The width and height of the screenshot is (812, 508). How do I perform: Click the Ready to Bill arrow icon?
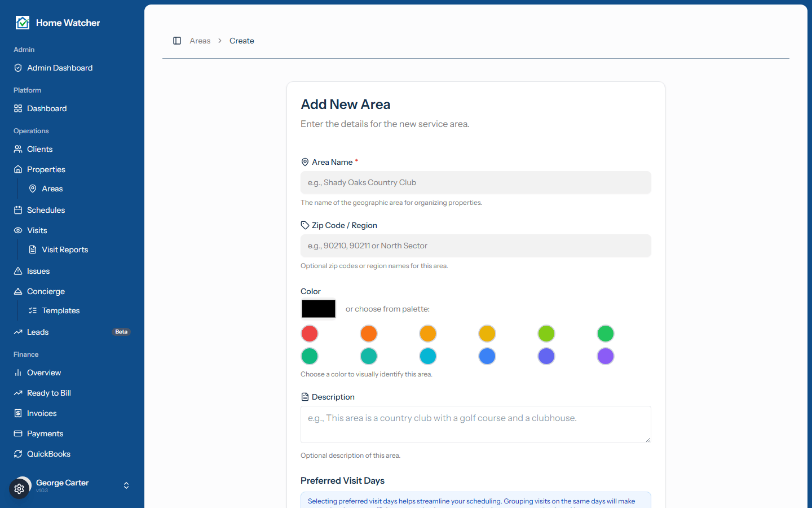[18, 393]
